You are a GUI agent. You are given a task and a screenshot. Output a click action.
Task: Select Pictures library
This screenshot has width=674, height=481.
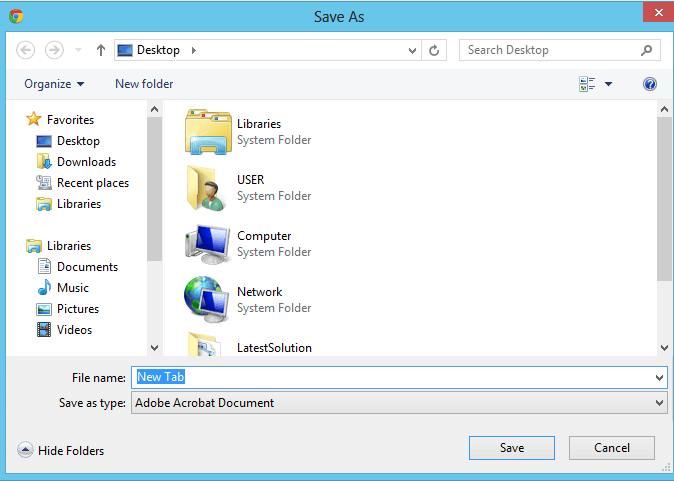[78, 309]
